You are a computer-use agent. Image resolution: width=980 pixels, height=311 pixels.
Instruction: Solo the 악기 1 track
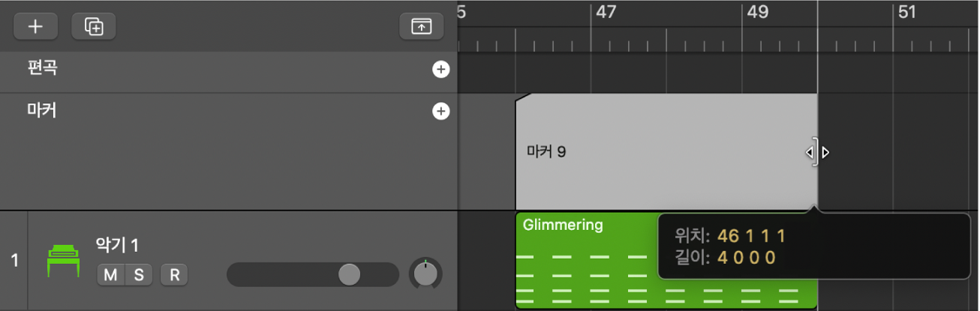click(139, 275)
